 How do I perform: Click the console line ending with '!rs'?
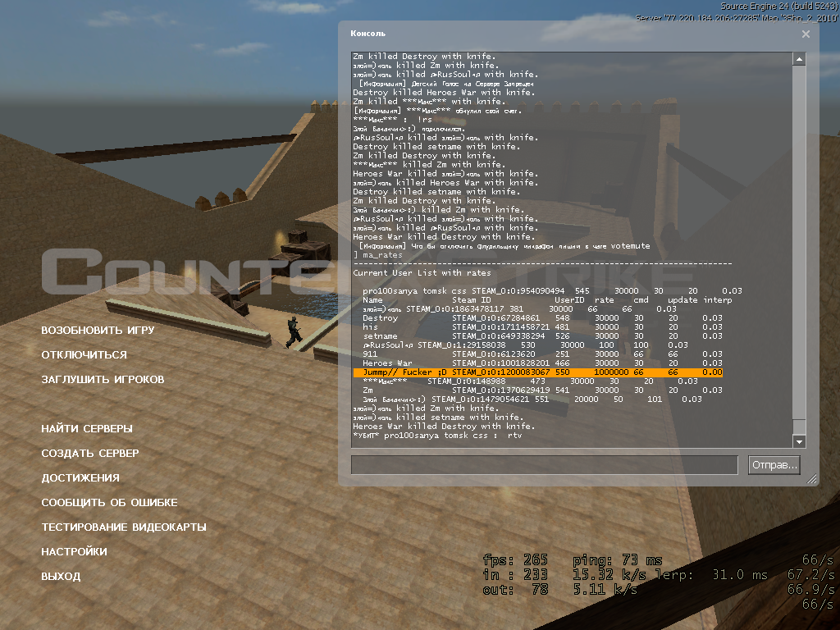tap(393, 120)
